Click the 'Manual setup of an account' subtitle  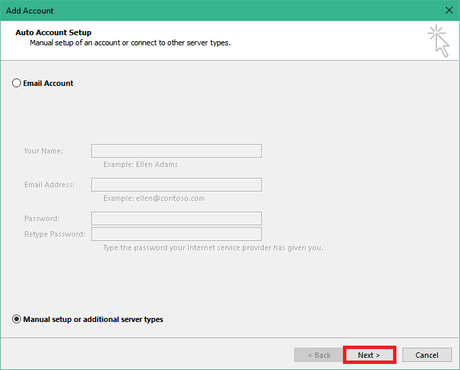coord(130,43)
